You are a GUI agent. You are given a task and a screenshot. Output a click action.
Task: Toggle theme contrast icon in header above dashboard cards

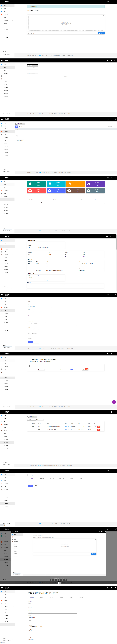point(115,178)
